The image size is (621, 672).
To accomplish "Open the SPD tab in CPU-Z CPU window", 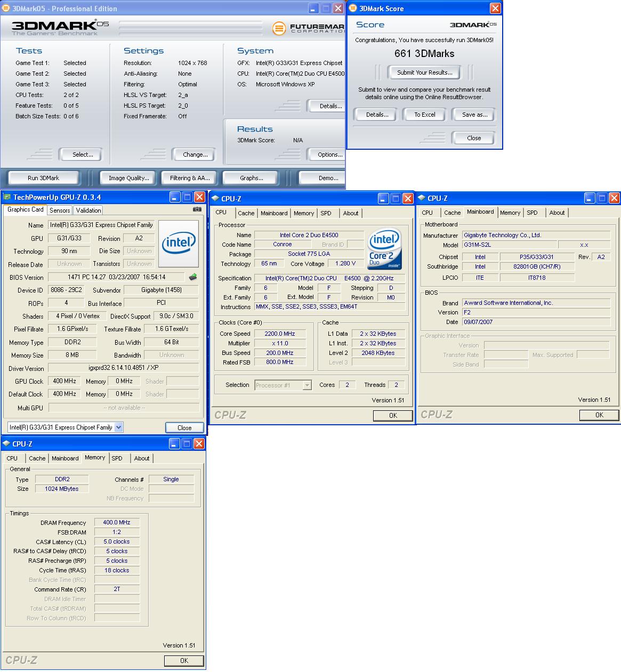I will (x=326, y=213).
